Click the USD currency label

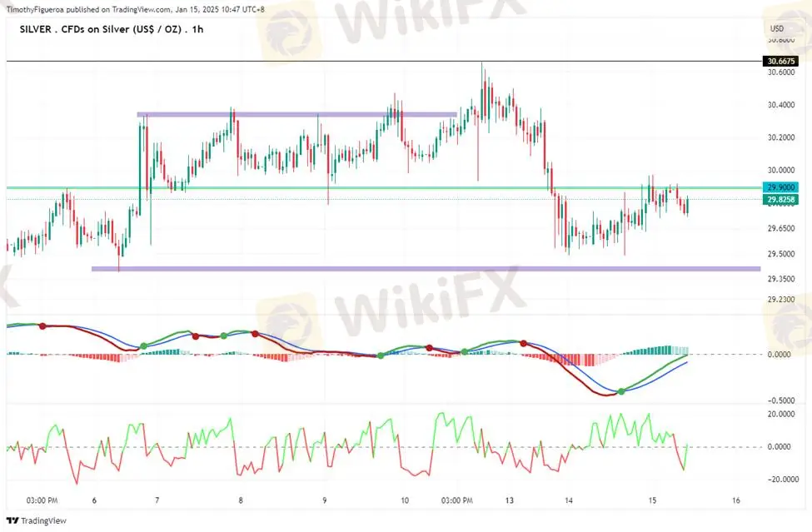point(777,29)
